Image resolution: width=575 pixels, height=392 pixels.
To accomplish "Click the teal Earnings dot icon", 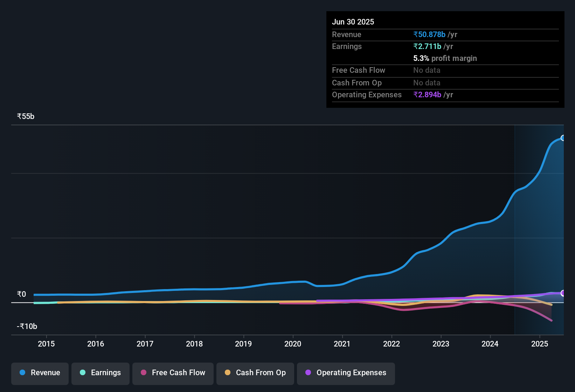I will (x=83, y=373).
